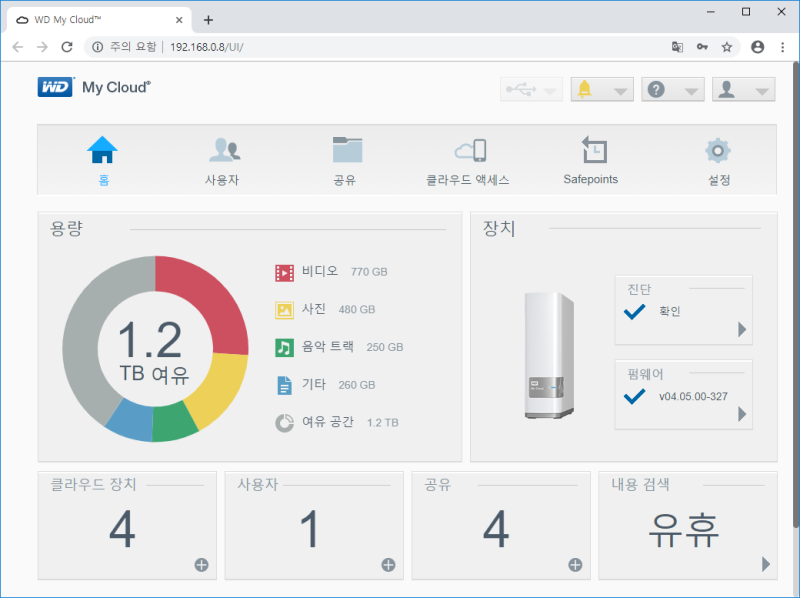
Task: Click the diagnosis status 확인 text
Action: click(670, 311)
